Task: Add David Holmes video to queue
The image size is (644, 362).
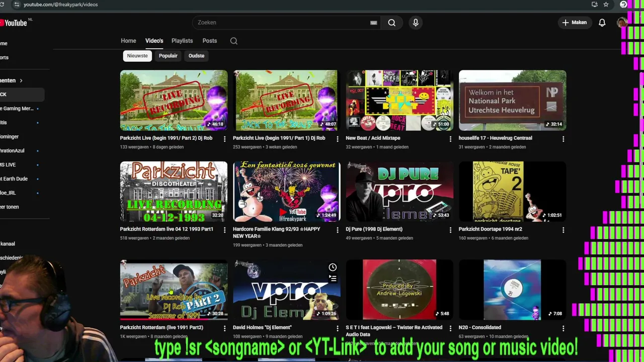Action: coord(333,278)
